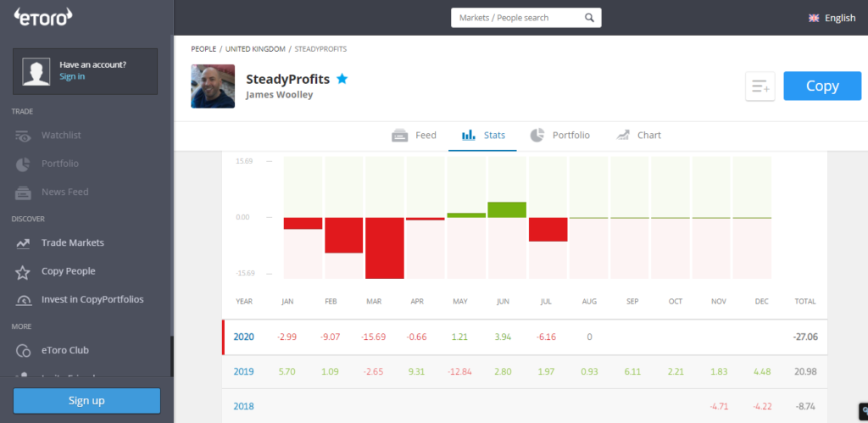Click the March red bar in the chart

tap(385, 248)
